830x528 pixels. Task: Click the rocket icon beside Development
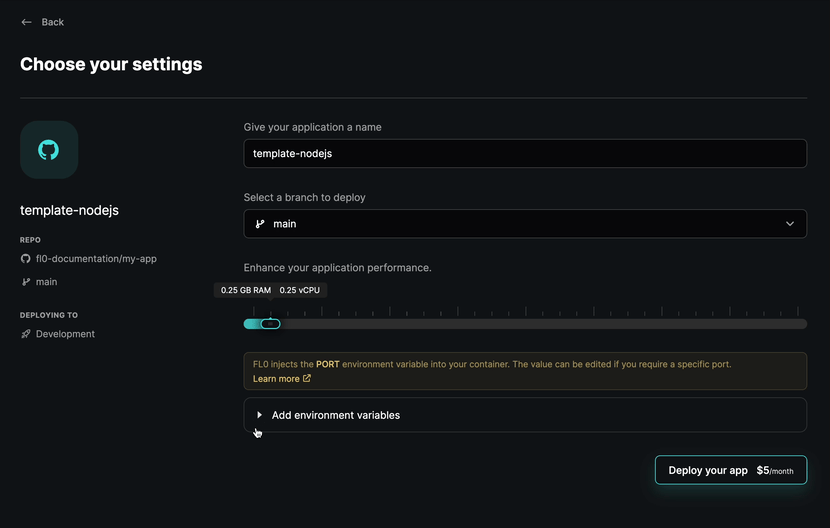coord(25,334)
